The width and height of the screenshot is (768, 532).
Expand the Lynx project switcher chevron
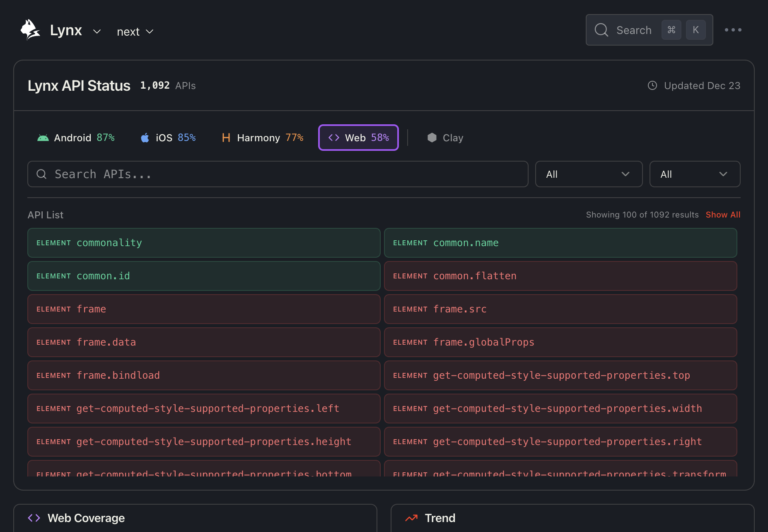click(97, 31)
